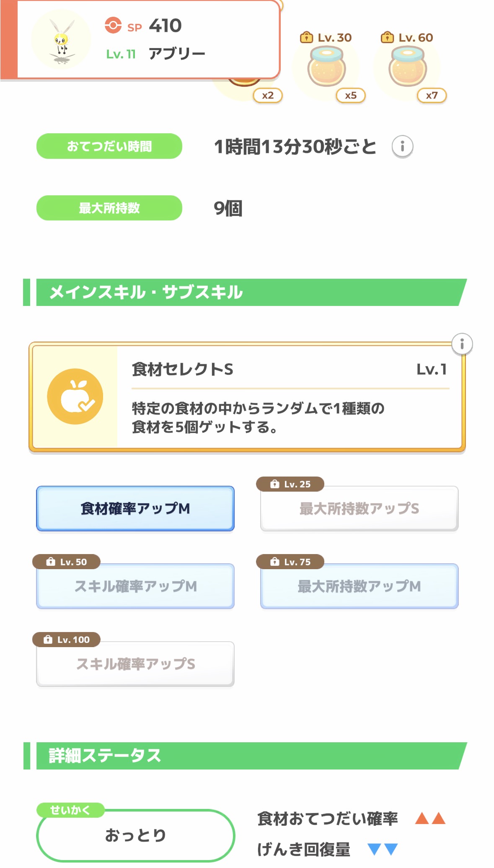The image size is (494, 868).
Task: Tap the おっとり nature button
Action: point(135,835)
